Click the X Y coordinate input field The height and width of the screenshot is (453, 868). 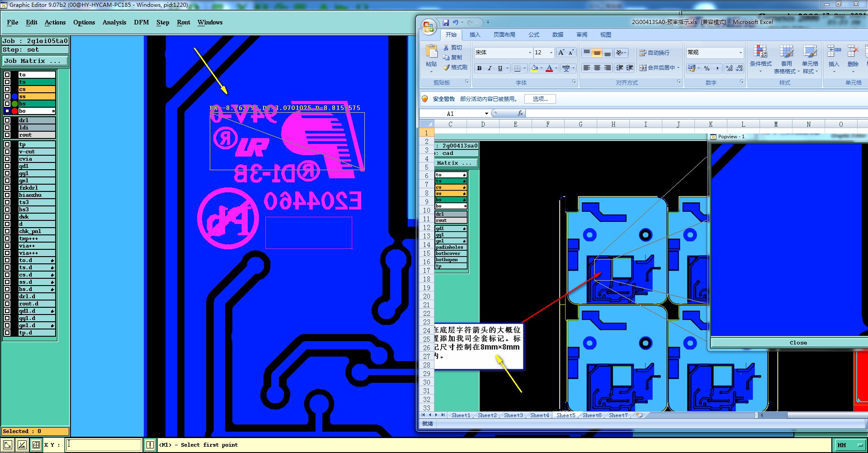coord(104,445)
